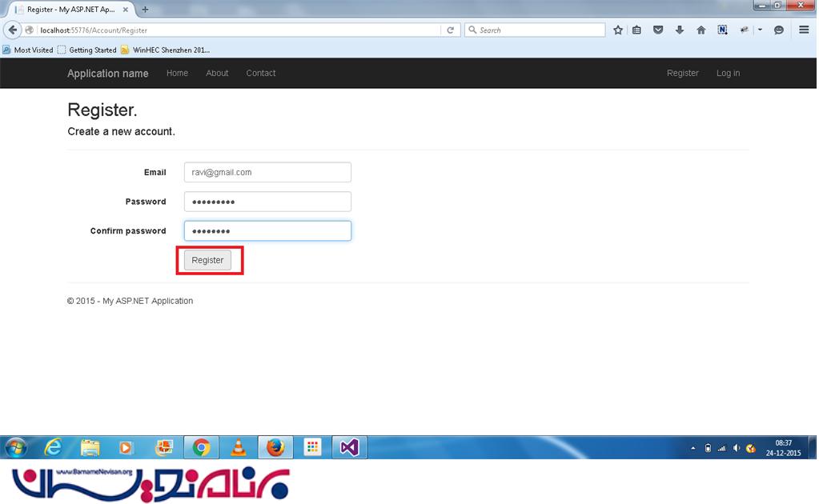Switch to Firefox in the taskbar
819x504 pixels.
tap(275, 448)
